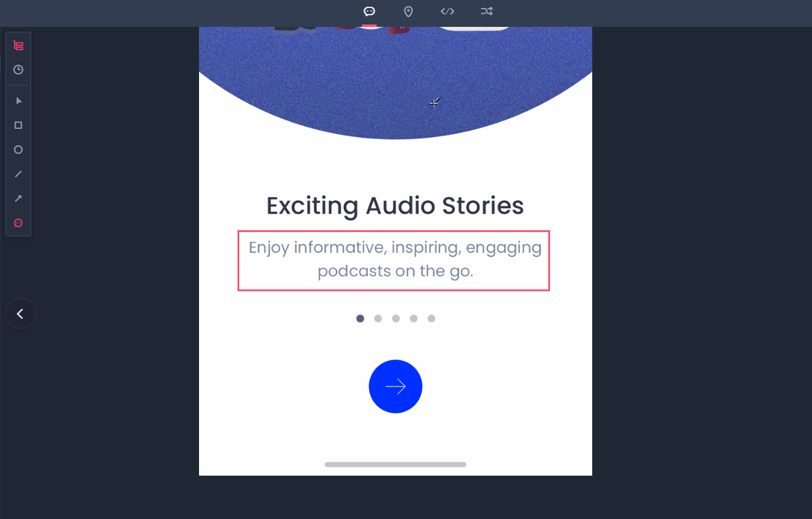
Task: Open the hotspot pin mode tab
Action: click(x=408, y=12)
